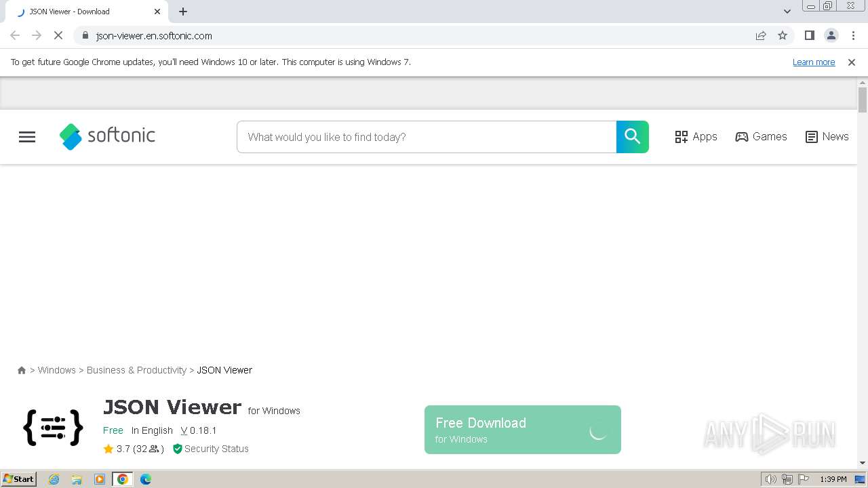Click the browser forward arrow
This screenshot has height=488, width=868.
[x=37, y=35]
